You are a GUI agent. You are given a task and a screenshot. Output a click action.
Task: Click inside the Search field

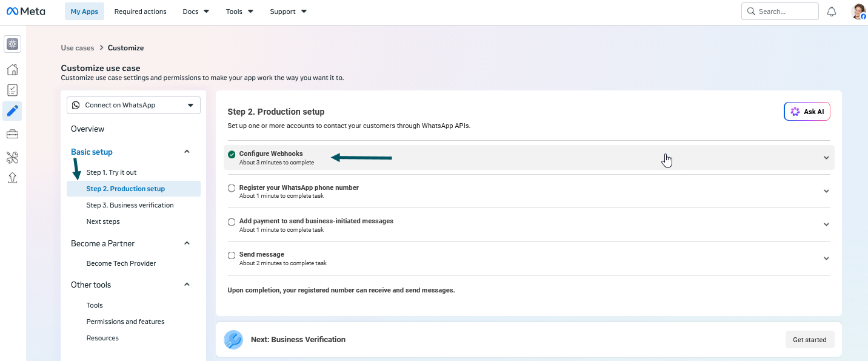[780, 12]
